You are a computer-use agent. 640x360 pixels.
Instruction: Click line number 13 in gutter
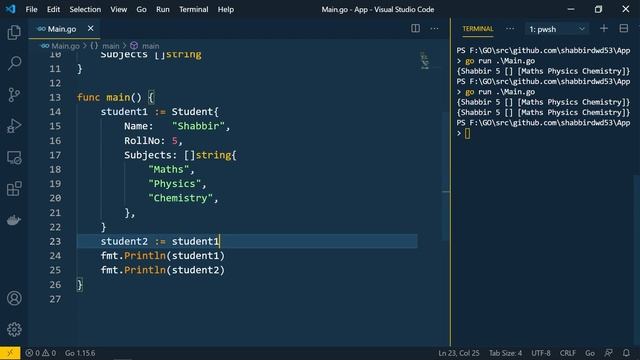click(55, 98)
